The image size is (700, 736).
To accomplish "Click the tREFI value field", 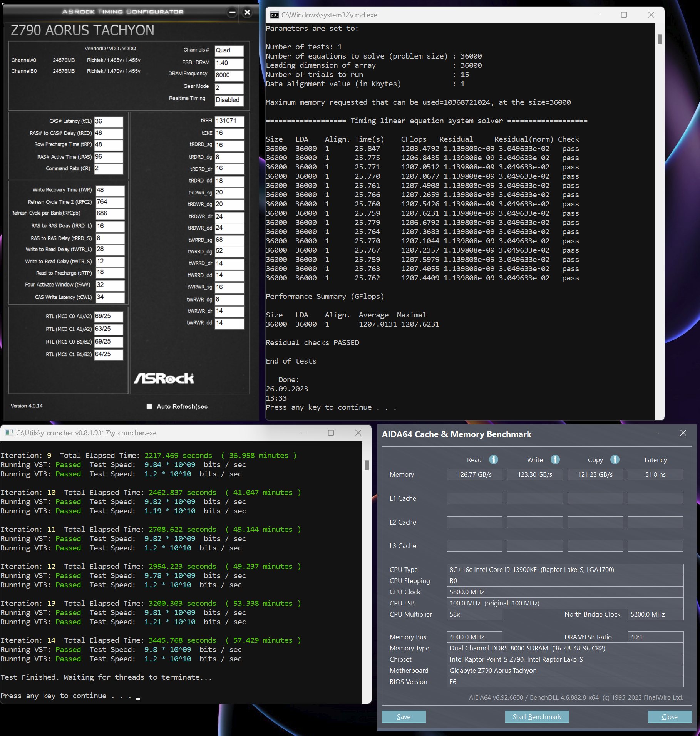I will tap(229, 121).
